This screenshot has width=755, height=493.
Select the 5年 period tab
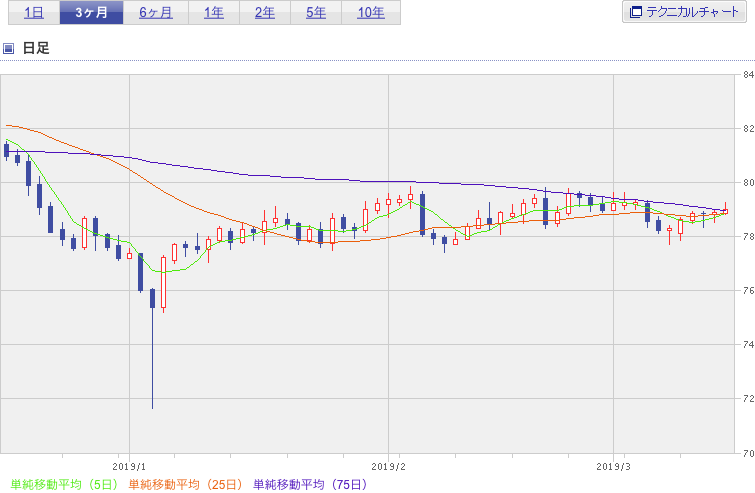click(316, 13)
